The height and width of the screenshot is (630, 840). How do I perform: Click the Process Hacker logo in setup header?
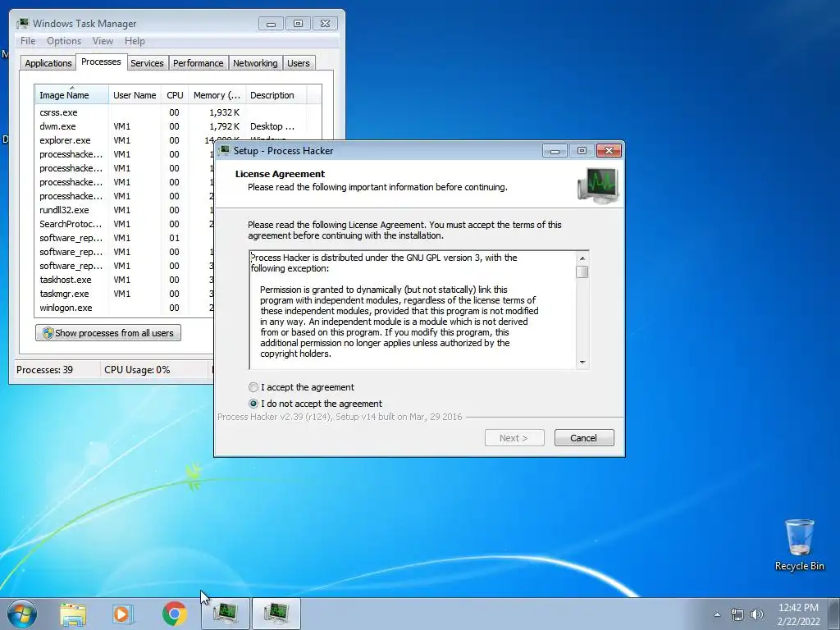tap(598, 185)
